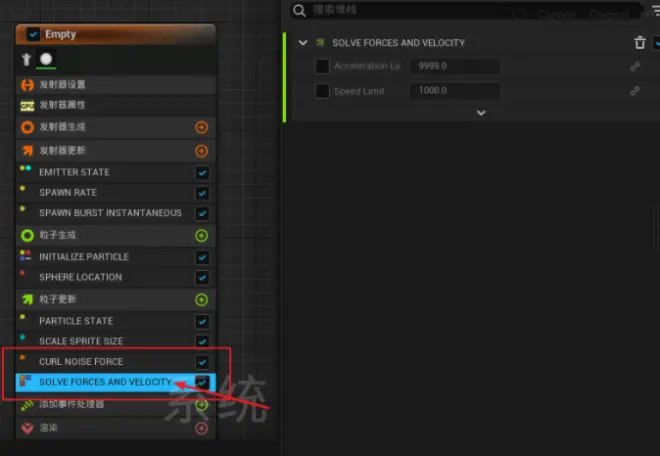Select the 发射器属性 row
Viewport: 660px width, 456px height.
pos(116,105)
